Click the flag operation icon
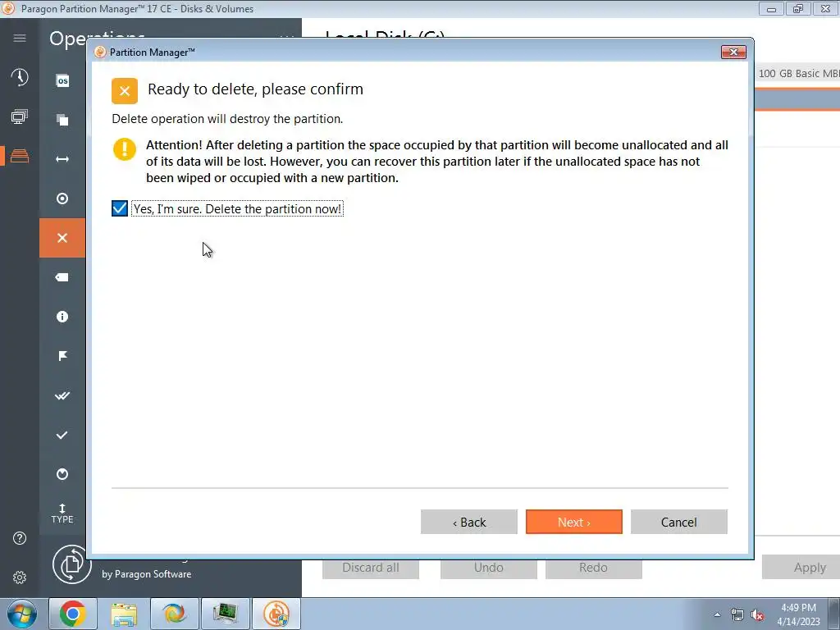840x630 pixels. pyautogui.click(x=62, y=356)
